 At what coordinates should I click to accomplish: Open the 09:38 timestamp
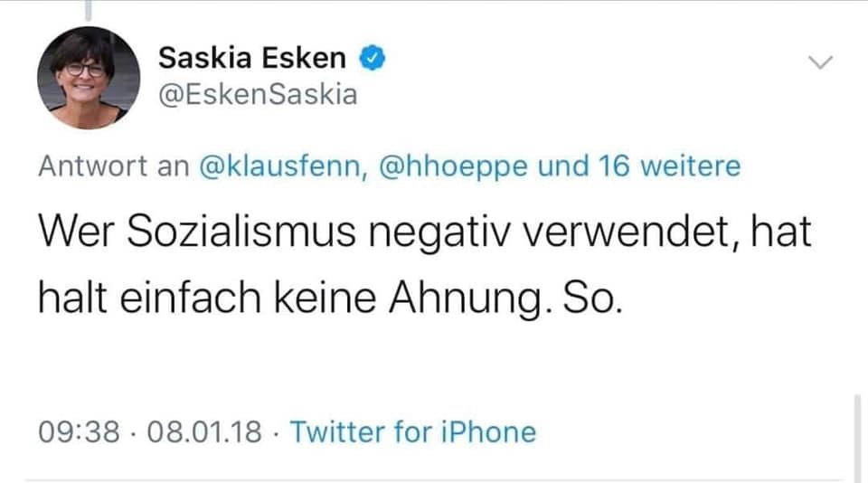click(80, 432)
